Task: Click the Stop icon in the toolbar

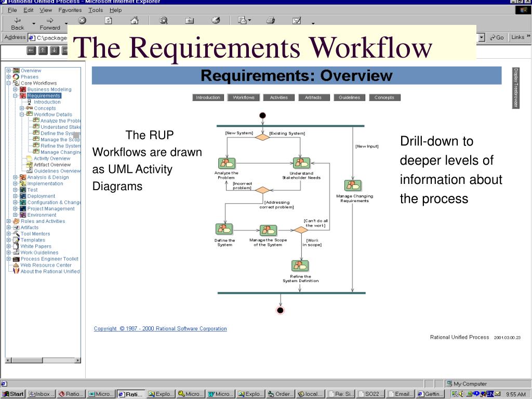Action: [x=82, y=21]
